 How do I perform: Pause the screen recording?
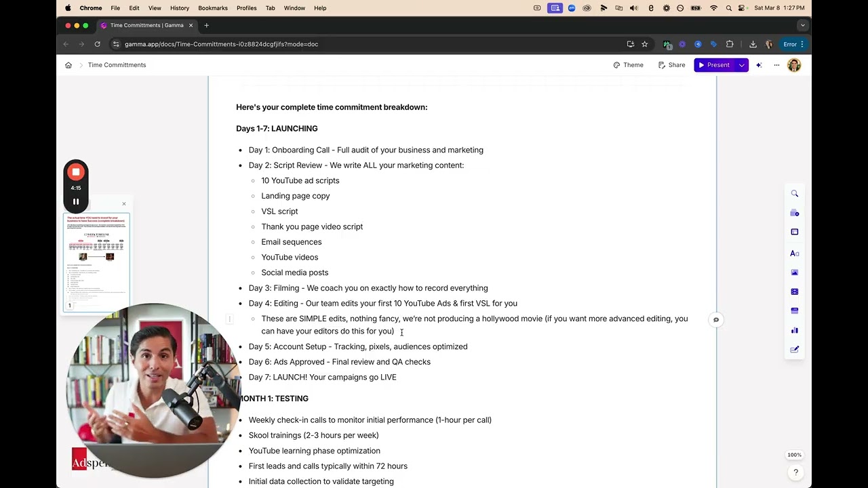click(x=76, y=201)
